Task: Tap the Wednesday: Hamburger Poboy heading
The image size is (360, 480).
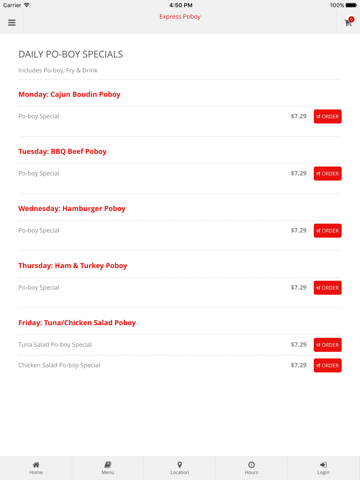Action: [72, 209]
